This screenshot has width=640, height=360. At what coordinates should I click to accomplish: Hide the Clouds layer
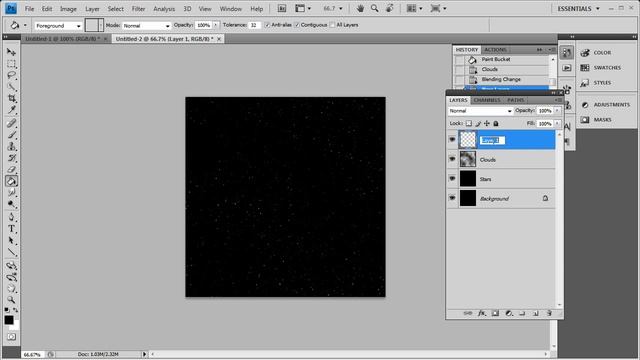[452, 159]
